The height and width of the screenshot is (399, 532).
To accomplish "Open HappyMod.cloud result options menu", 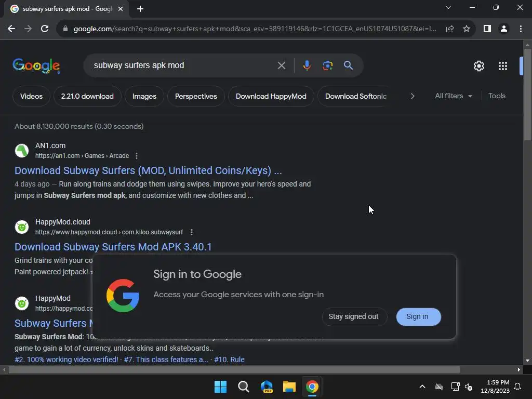I will 191,232.
